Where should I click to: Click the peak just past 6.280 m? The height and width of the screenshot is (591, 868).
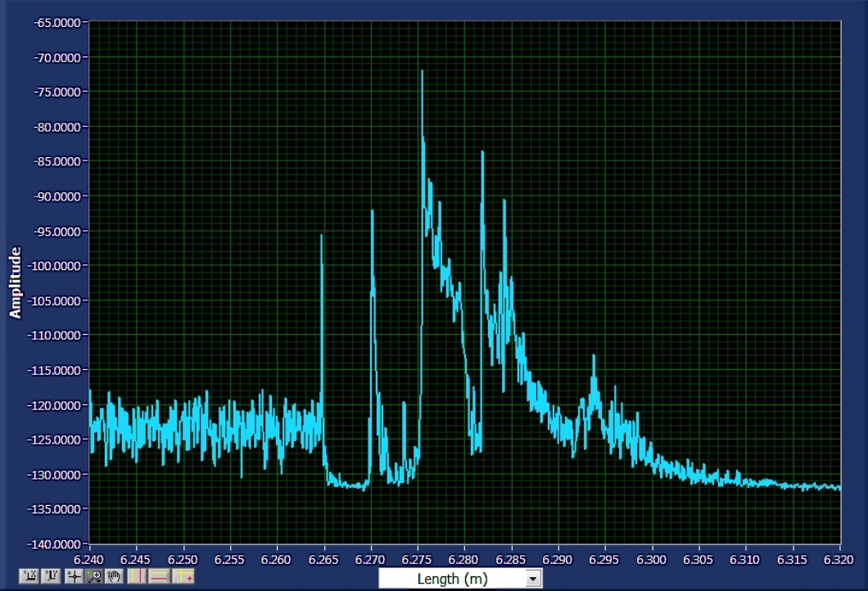482,152
